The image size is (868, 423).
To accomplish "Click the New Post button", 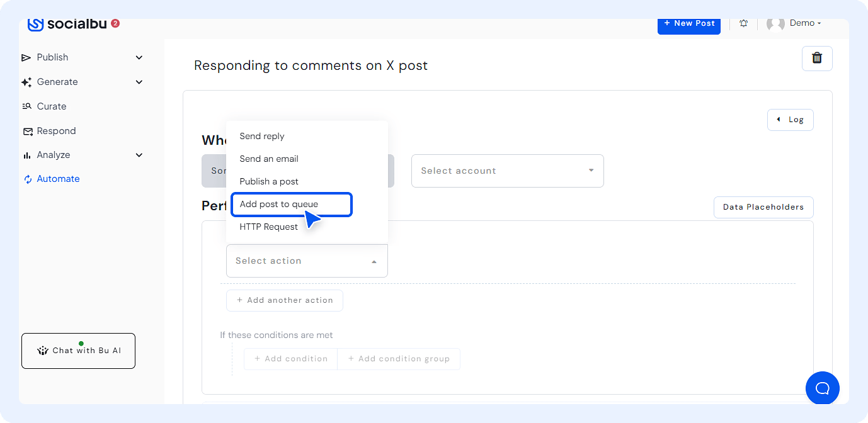I will coord(688,23).
